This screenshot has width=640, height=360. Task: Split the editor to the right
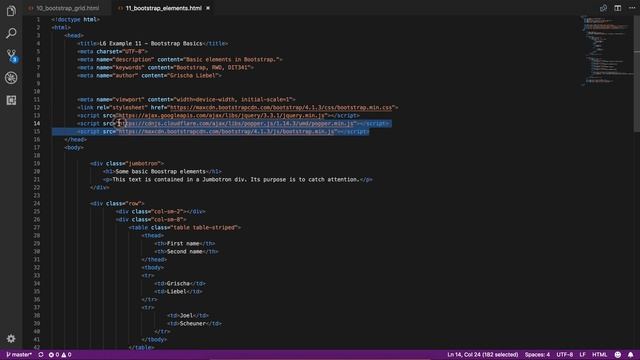(x=618, y=8)
